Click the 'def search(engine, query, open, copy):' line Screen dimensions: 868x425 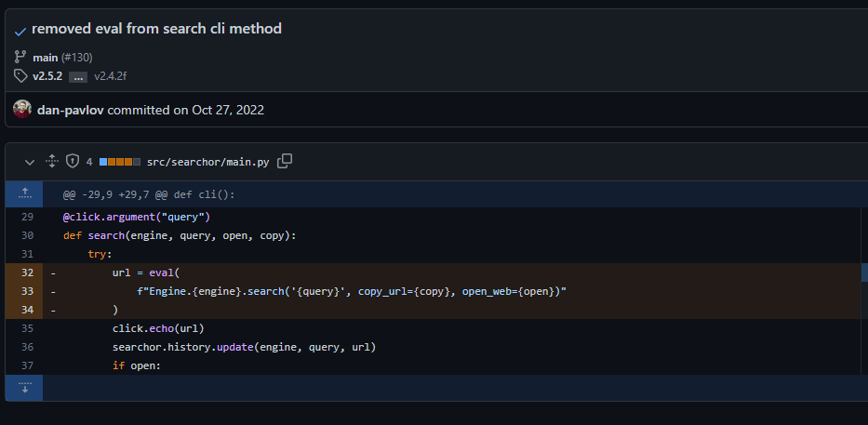[180, 235]
